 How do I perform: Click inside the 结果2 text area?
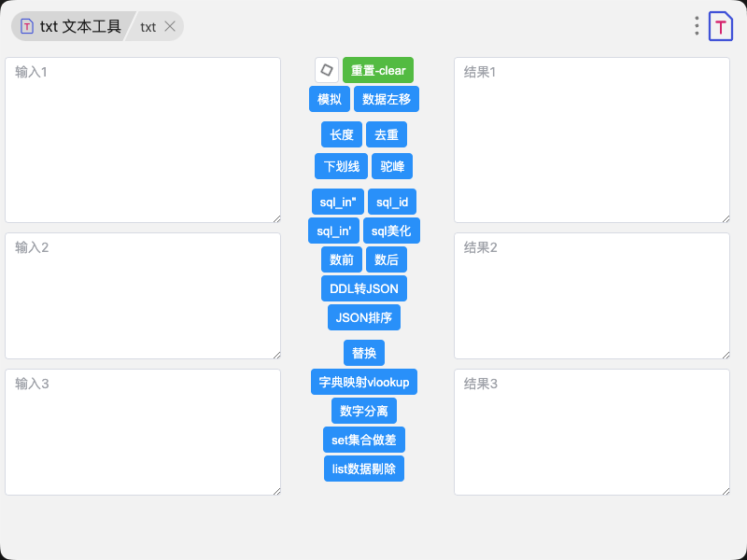tap(591, 296)
